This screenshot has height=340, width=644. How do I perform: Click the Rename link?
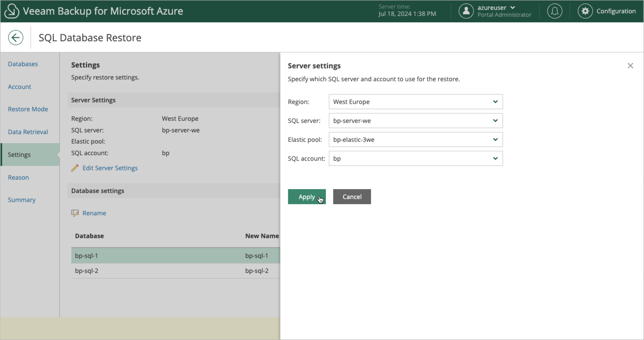[x=94, y=213]
